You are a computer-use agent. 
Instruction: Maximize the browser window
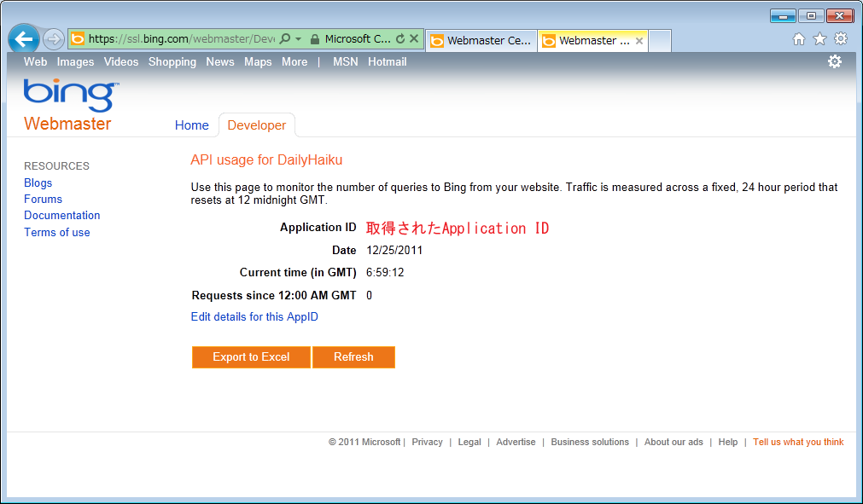tap(811, 16)
